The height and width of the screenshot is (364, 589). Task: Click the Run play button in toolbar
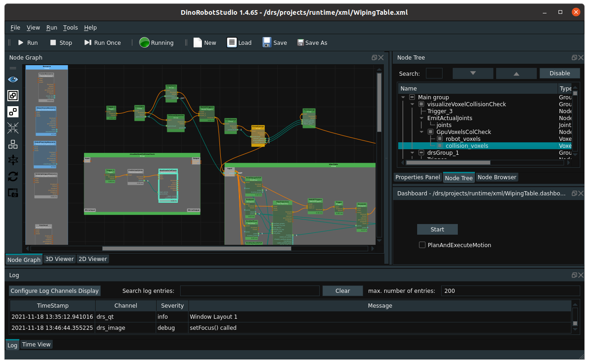(28, 42)
